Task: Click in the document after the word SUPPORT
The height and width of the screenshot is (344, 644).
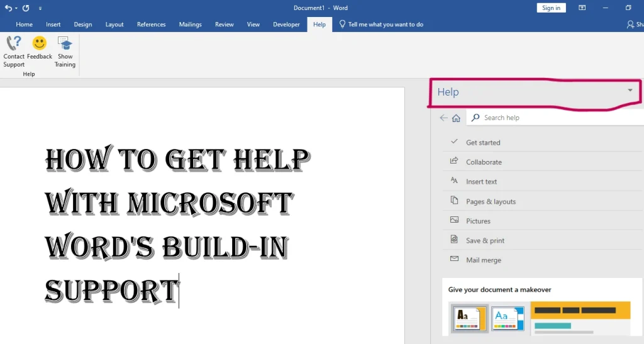Action: point(179,291)
